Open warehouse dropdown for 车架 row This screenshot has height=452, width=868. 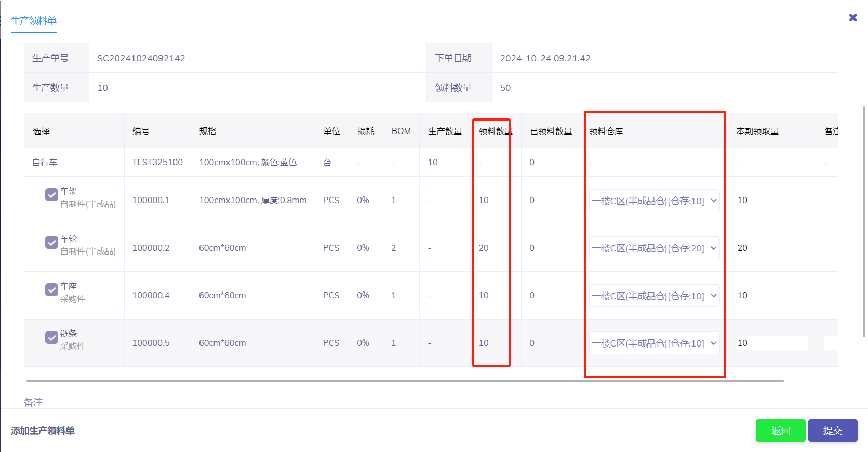point(654,201)
